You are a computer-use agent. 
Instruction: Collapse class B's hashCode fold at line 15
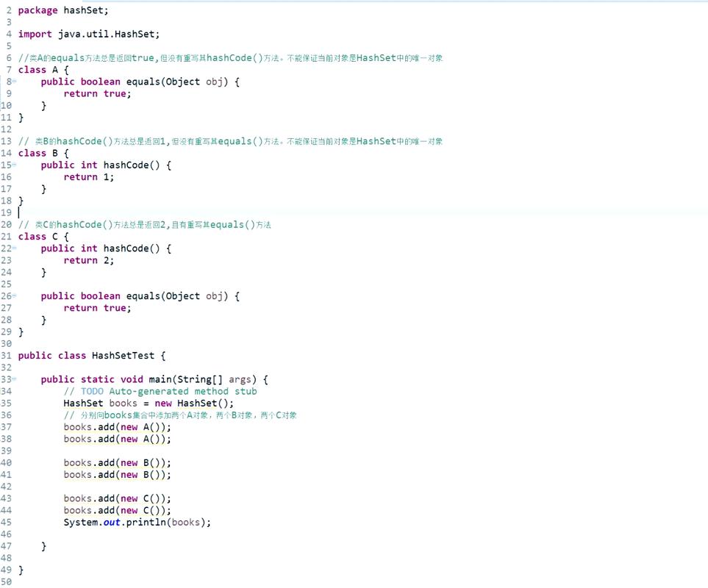15,165
